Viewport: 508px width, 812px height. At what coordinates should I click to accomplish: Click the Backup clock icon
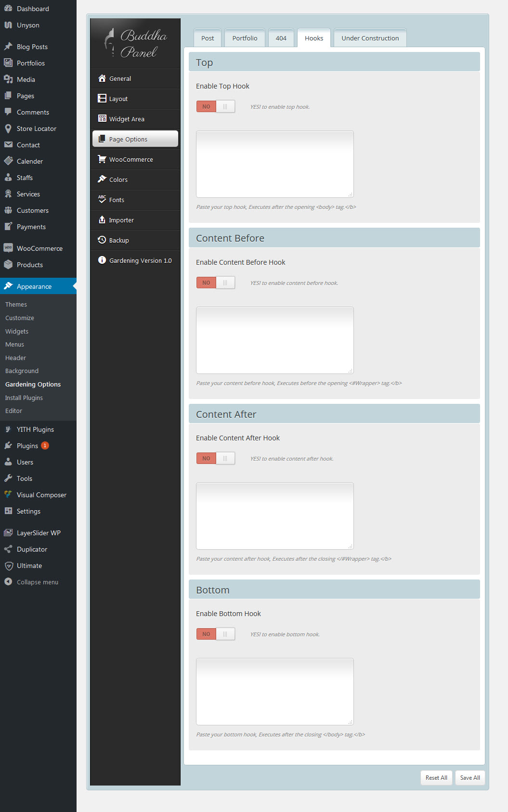tap(102, 240)
